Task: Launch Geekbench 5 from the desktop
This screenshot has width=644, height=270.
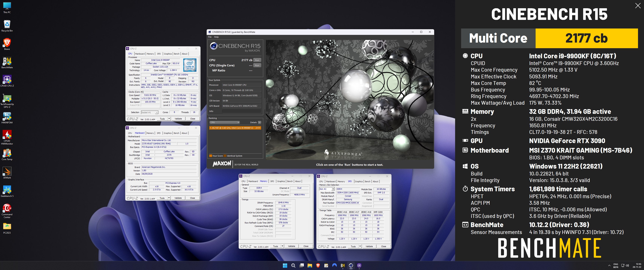Action: 7,191
